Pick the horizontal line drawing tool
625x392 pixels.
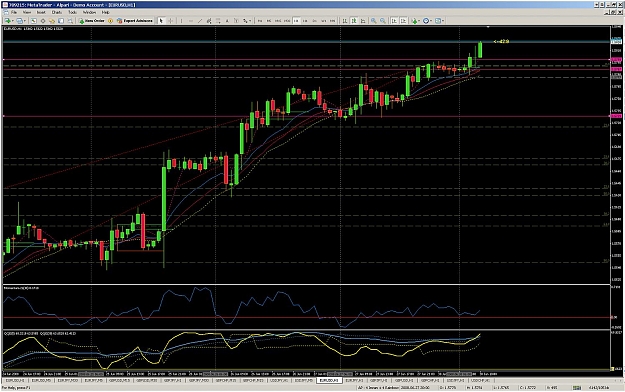tap(191, 21)
